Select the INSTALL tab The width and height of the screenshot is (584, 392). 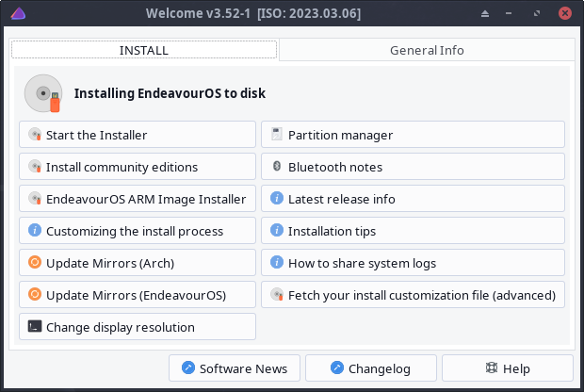point(144,50)
